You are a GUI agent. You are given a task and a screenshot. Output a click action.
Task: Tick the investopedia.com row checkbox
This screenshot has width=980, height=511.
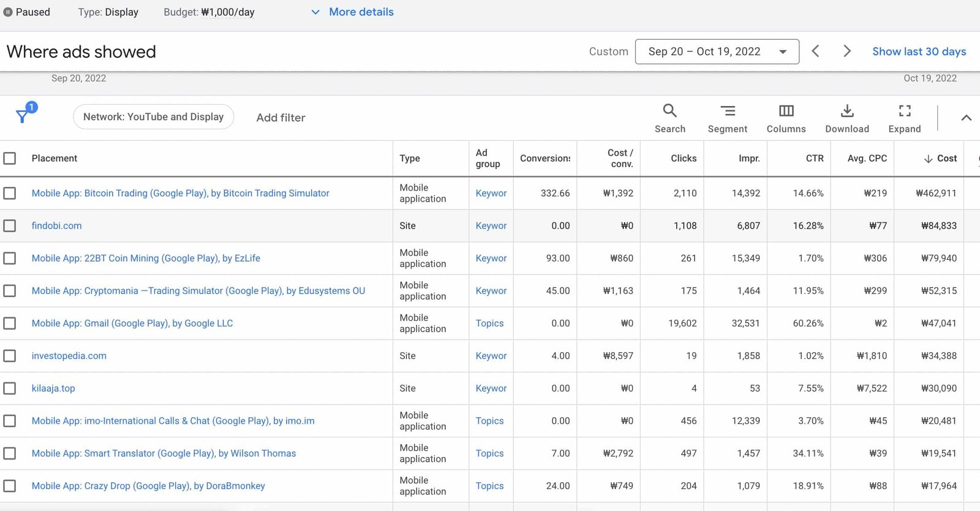(10, 356)
